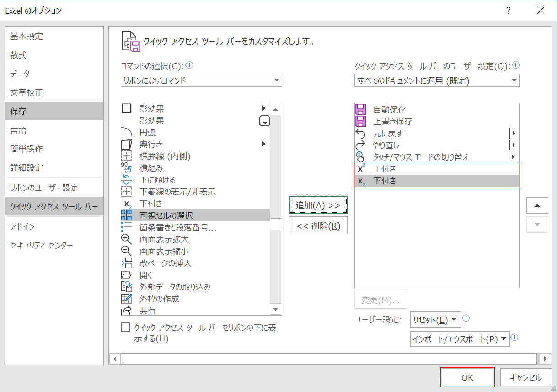This screenshot has width=557, height=392.
Task: Click the split-button marker on やり直し row
Action: [512, 145]
